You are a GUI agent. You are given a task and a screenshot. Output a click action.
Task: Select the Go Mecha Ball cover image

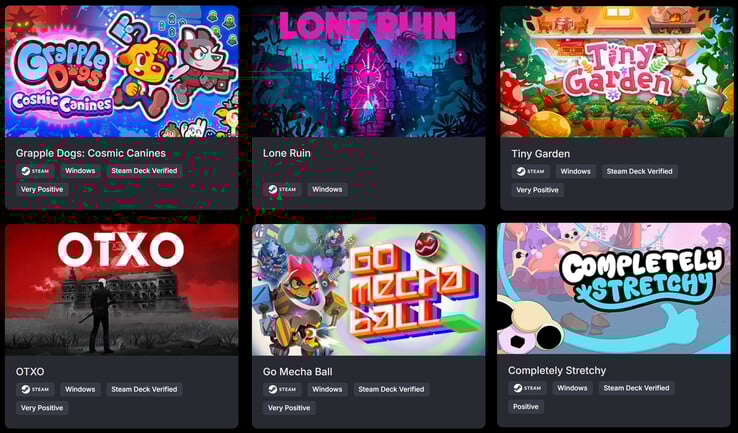pos(369,289)
